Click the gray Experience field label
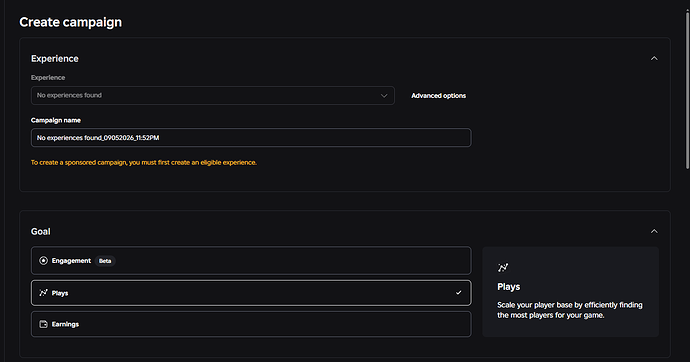Viewport: 690px width, 362px height. click(x=48, y=77)
